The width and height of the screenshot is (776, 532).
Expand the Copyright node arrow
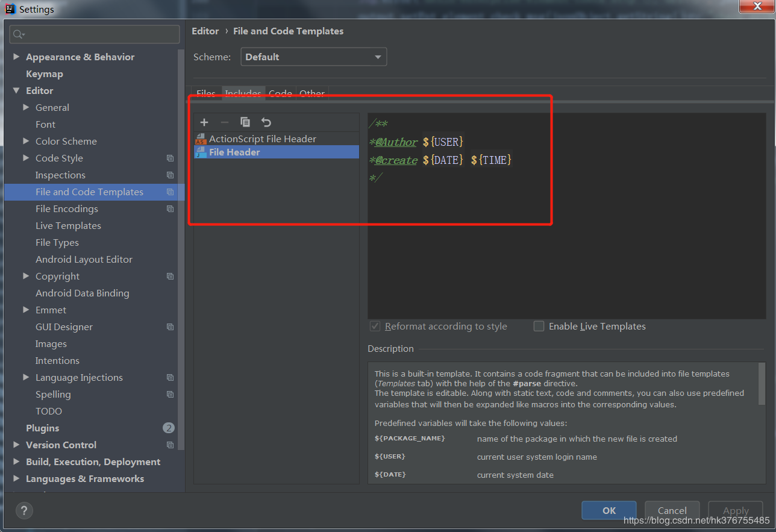[26, 277]
